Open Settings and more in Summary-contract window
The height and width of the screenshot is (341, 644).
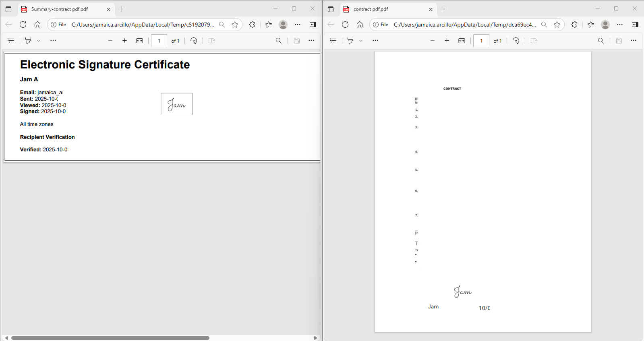point(298,25)
